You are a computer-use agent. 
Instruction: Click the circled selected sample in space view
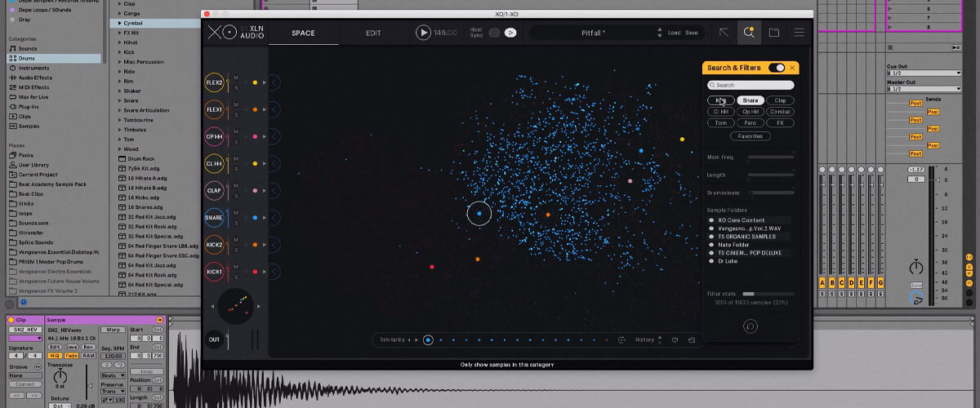(479, 214)
